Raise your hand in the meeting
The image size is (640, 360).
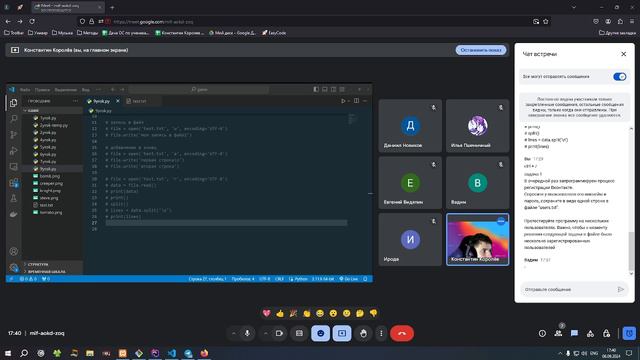coord(363,333)
